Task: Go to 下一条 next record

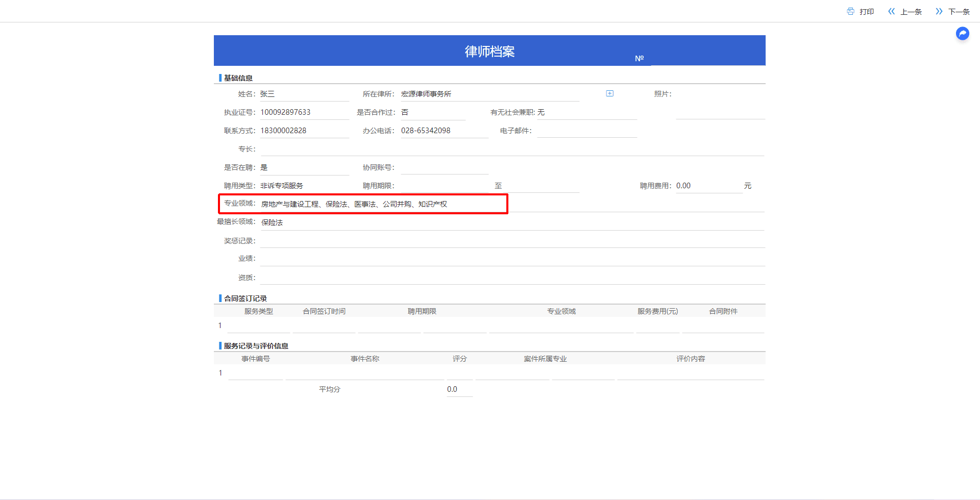Action: [x=959, y=12]
